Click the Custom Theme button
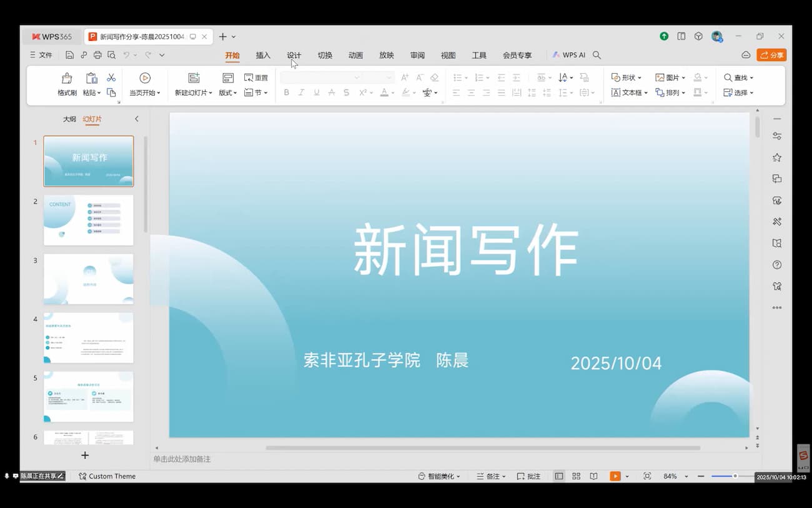 107,476
